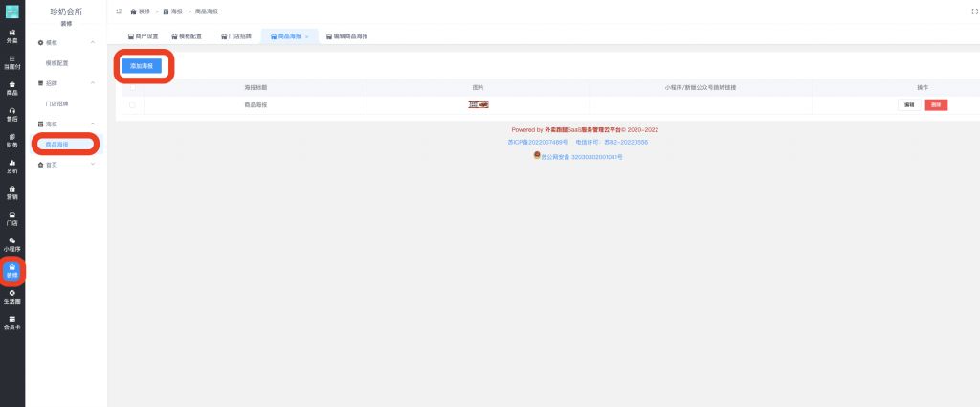Collapse the sidebar using the fold icon
Viewport: 980px width, 407px height.
(117, 11)
